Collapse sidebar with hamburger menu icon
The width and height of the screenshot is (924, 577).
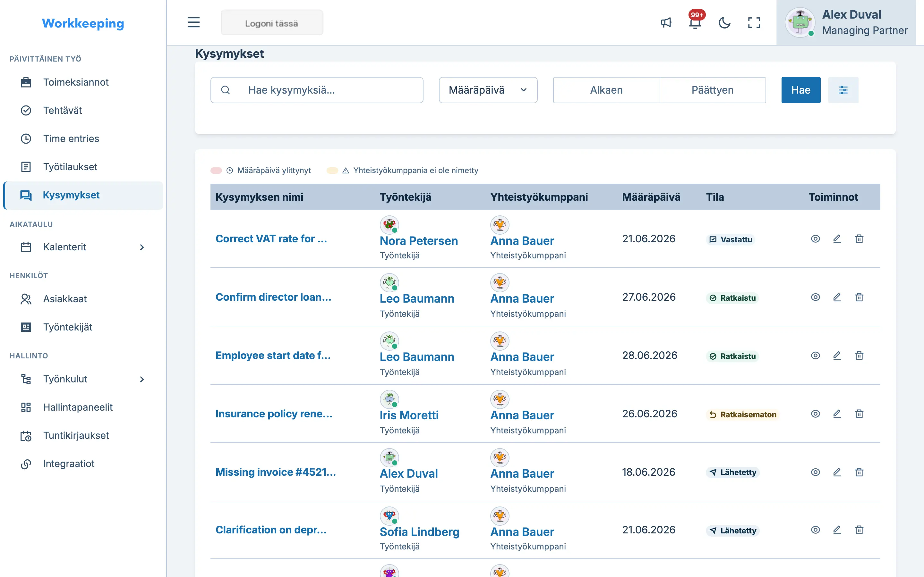click(193, 22)
